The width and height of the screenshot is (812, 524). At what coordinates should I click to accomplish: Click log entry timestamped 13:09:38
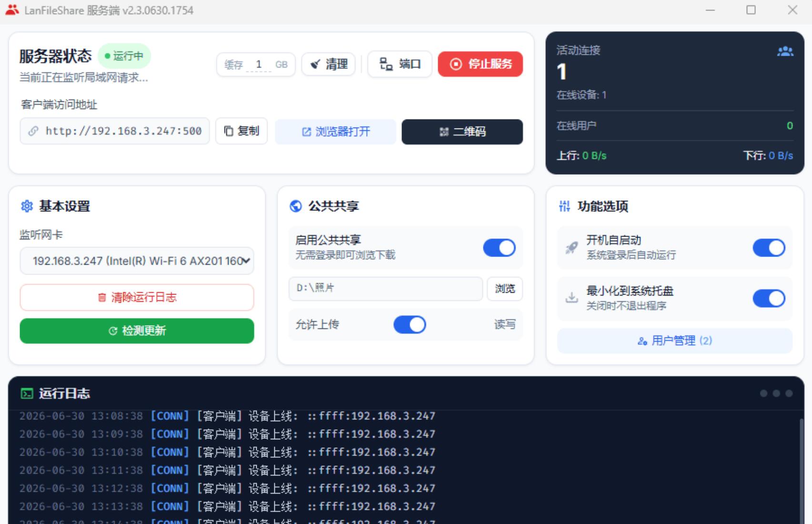click(227, 434)
